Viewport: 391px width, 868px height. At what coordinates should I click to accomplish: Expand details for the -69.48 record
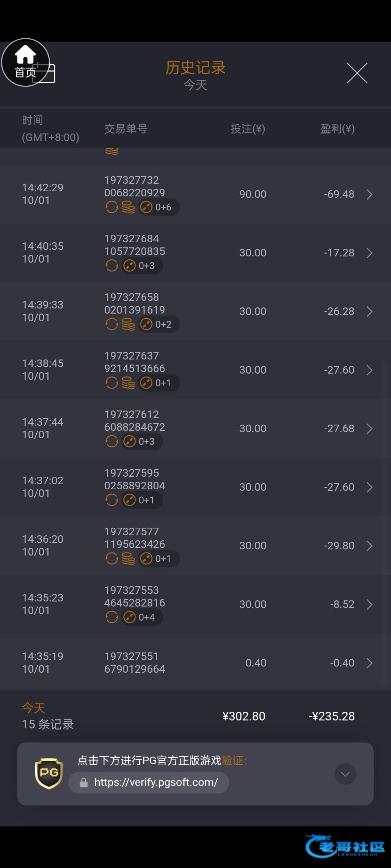click(369, 194)
